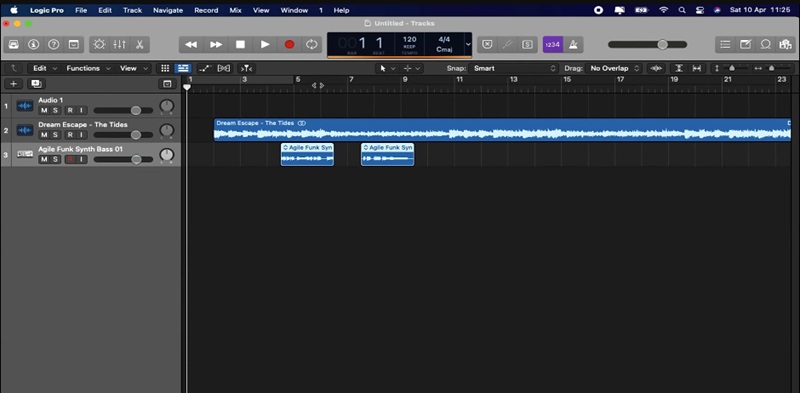Open the View menu in Tracks area

134,68
